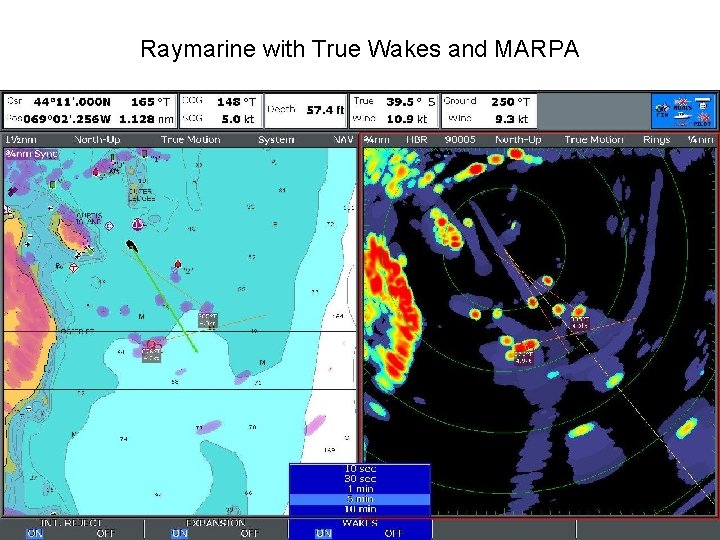Select own-vessel boat symbol on chart
The height and width of the screenshot is (540, 720).
132,246
